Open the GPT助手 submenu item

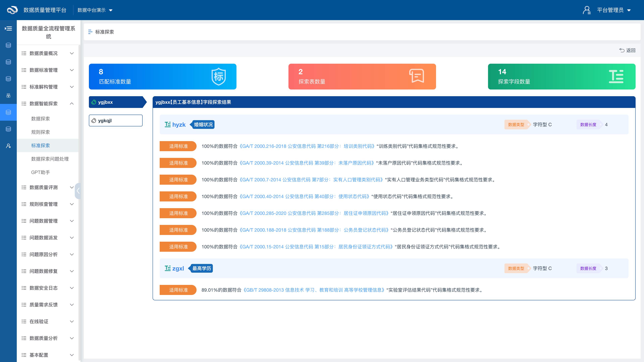pyautogui.click(x=40, y=172)
